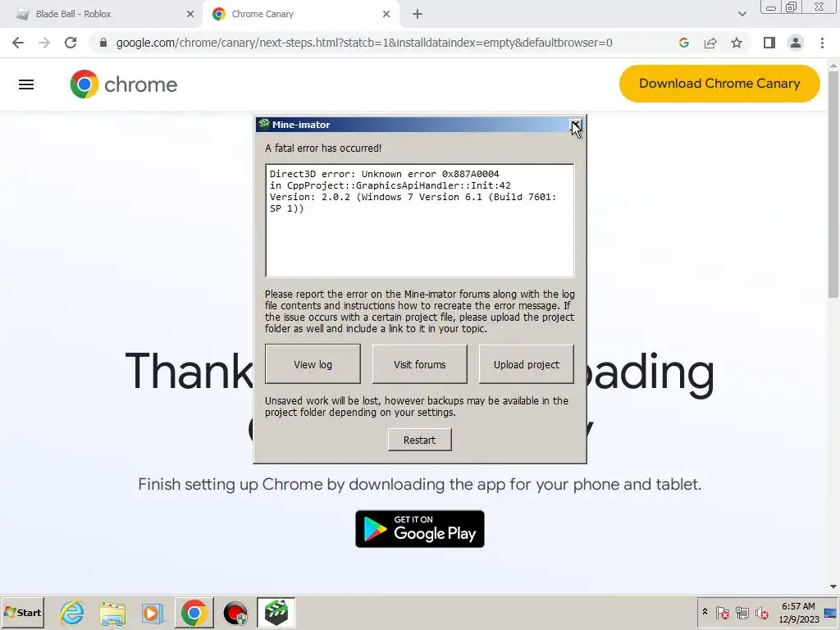View site information lock icon
The image size is (840, 630).
tap(103, 43)
